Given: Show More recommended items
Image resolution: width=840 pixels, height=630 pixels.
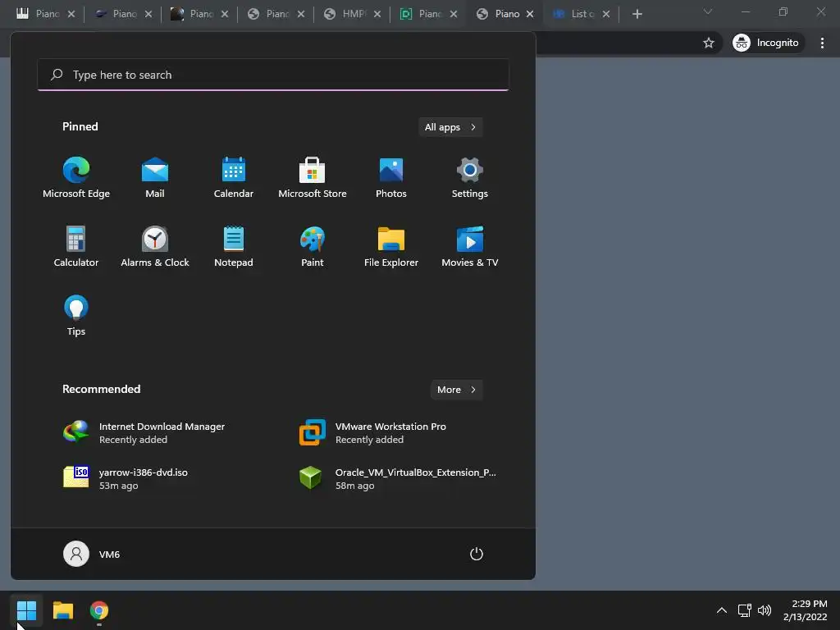Looking at the screenshot, I should tap(456, 390).
